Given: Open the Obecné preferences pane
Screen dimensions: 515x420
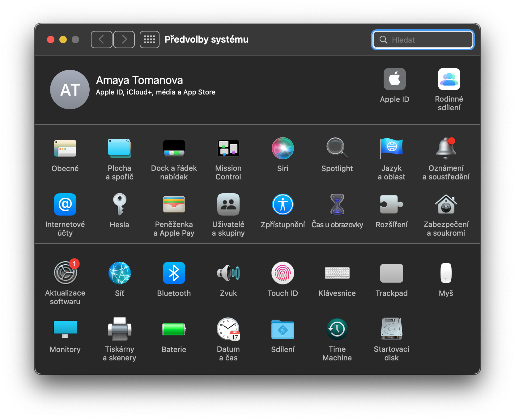Looking at the screenshot, I should 65,149.
